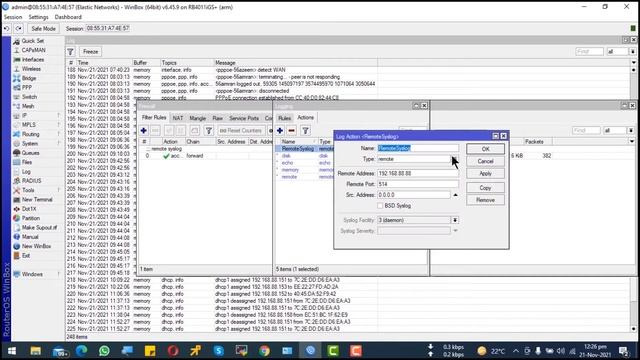Open the 'all' dropdown in Log window
Screen dimensions: 640x360
click(633, 51)
